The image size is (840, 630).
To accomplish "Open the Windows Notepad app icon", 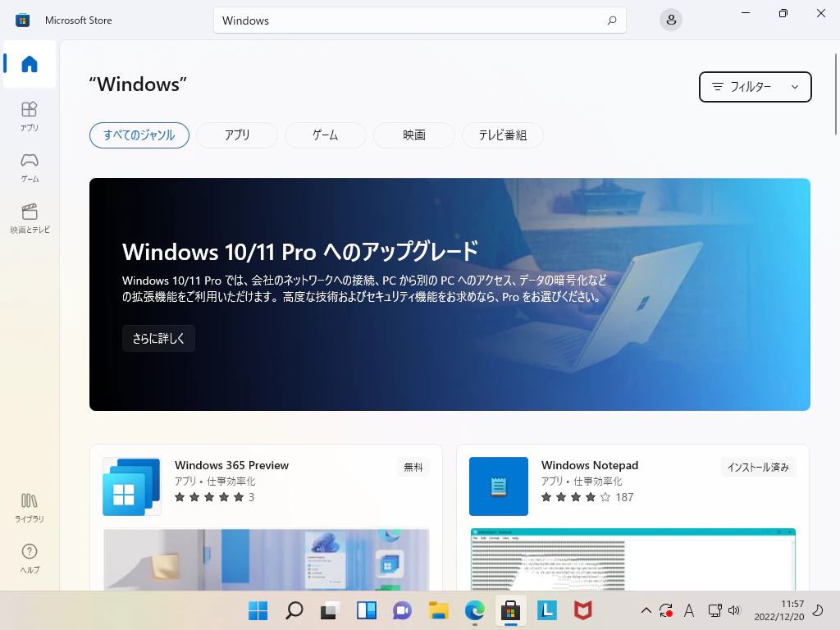I will [x=499, y=486].
